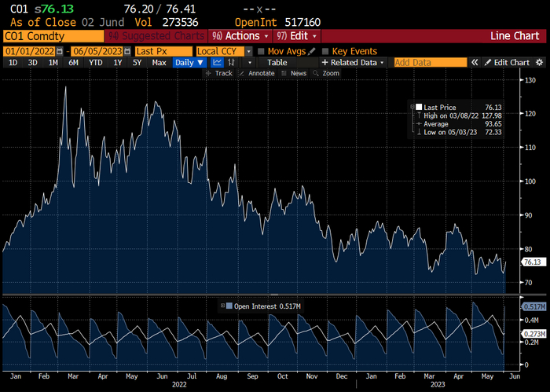Click the 'Low on 05/03/23' legend row
This screenshot has width=550, height=392.
point(459,132)
